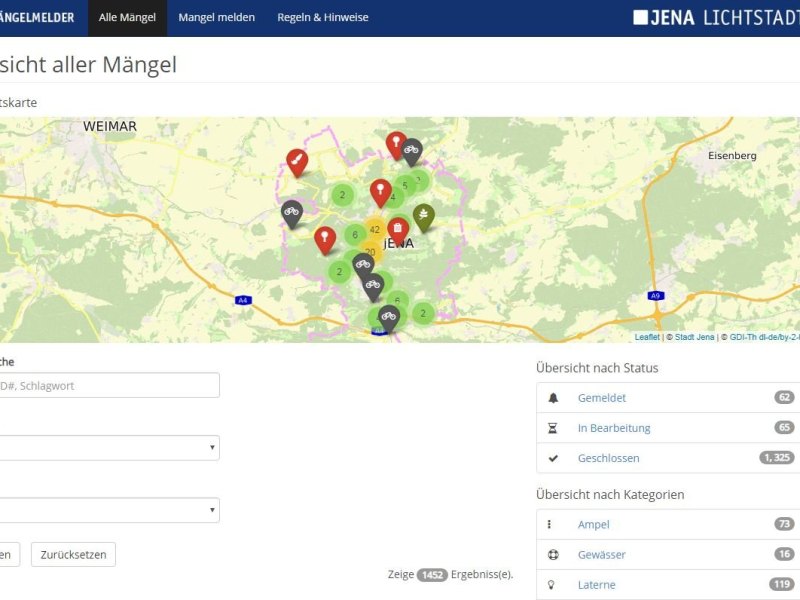Click the red lamp marker beside cluster 4
800x600 pixels.
tap(380, 192)
